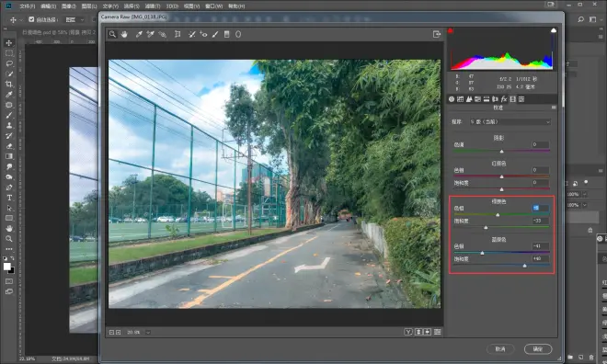607x364 pixels.
Task: Open the preview zoom level dropdown
Action: (148, 332)
